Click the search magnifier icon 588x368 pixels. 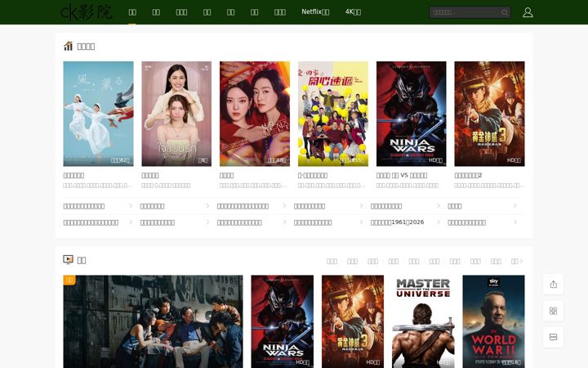pos(505,12)
